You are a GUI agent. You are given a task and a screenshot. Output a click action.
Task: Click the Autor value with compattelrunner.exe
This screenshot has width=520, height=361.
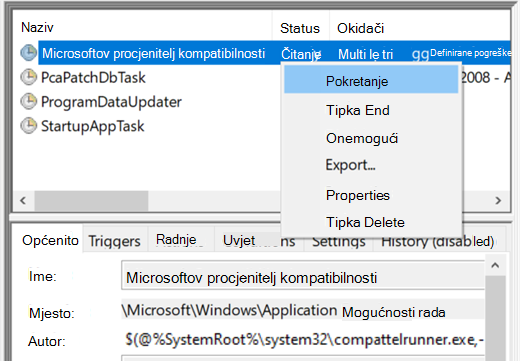click(x=305, y=340)
